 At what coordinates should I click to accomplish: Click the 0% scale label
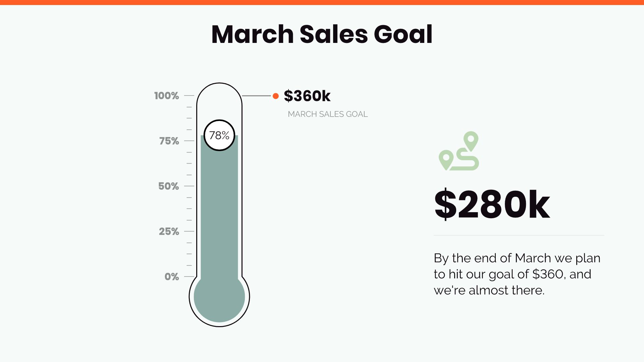172,277
